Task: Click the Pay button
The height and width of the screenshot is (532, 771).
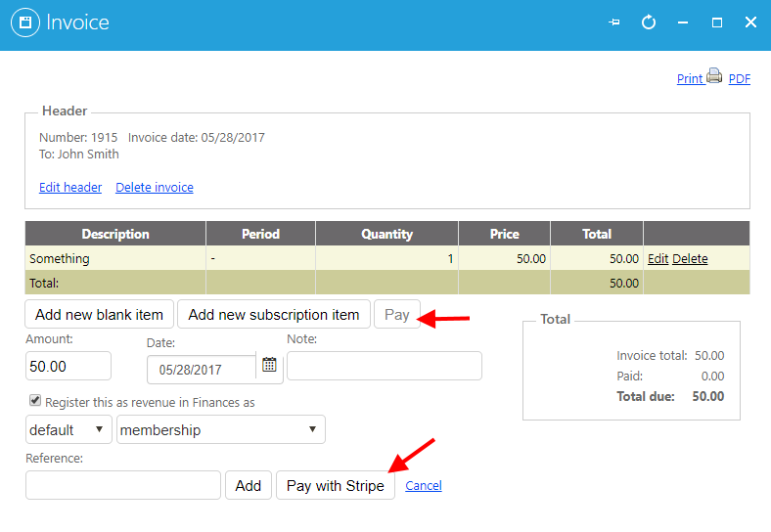Action: (397, 314)
